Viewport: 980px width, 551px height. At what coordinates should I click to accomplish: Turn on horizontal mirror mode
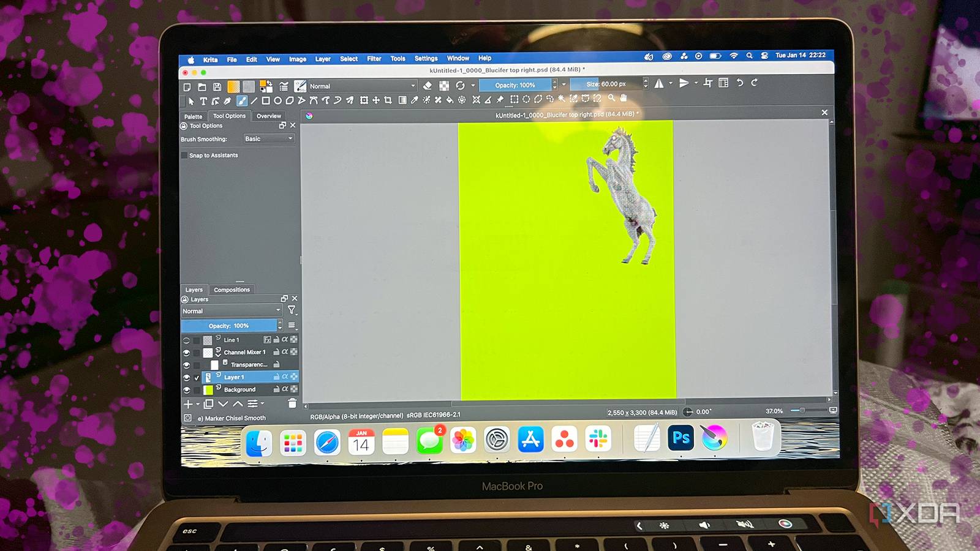[659, 84]
